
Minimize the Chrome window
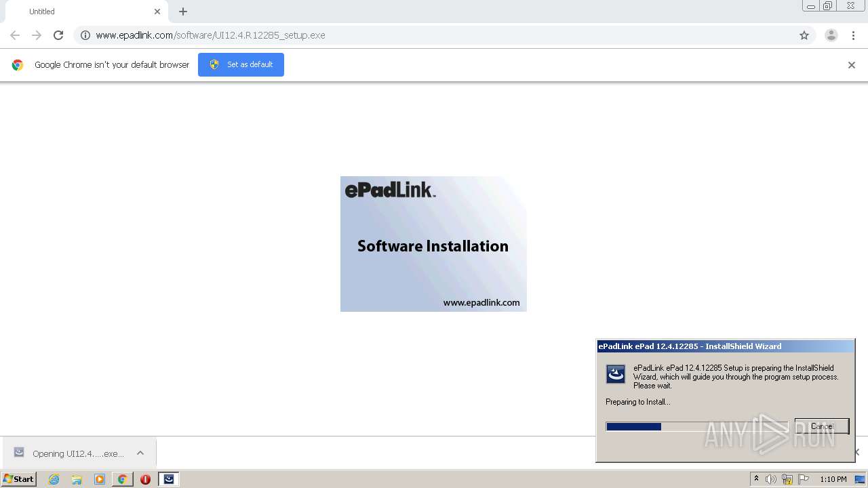pos(811,6)
